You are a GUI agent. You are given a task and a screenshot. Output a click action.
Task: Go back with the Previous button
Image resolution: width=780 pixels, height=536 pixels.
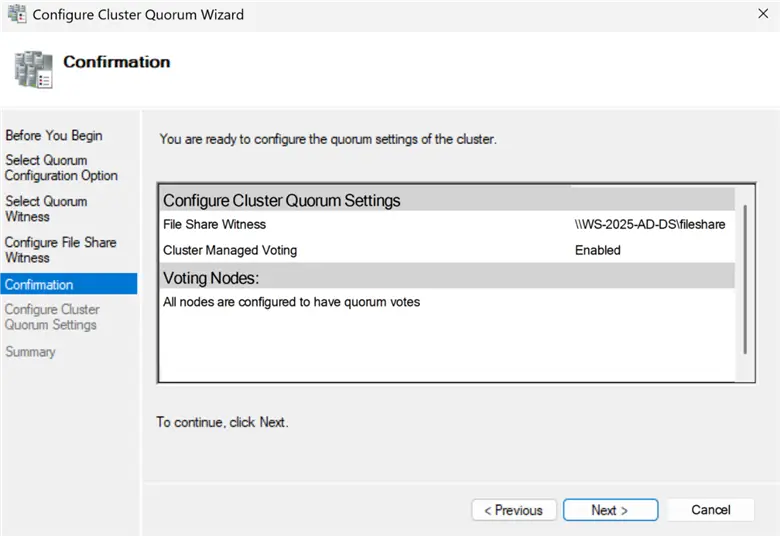[x=514, y=510]
